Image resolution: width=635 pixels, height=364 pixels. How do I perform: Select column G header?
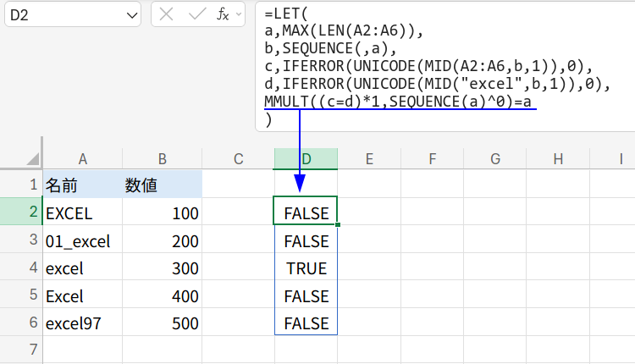point(495,158)
